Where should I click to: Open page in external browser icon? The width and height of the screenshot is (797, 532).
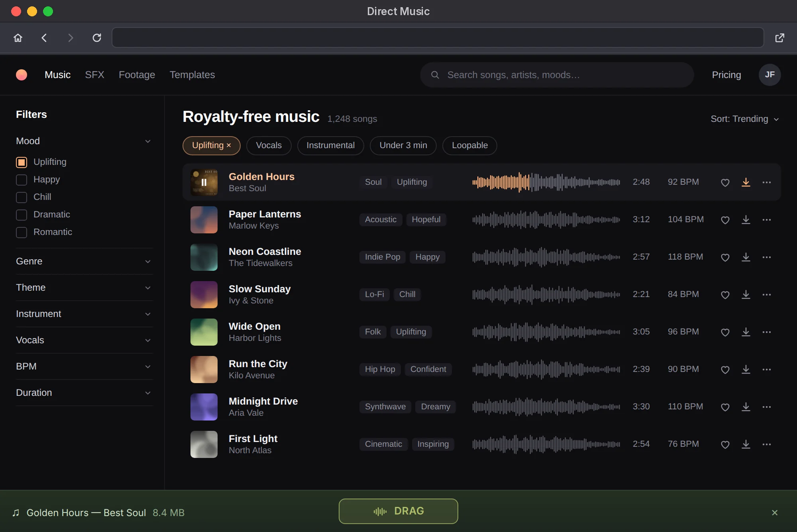(x=780, y=38)
